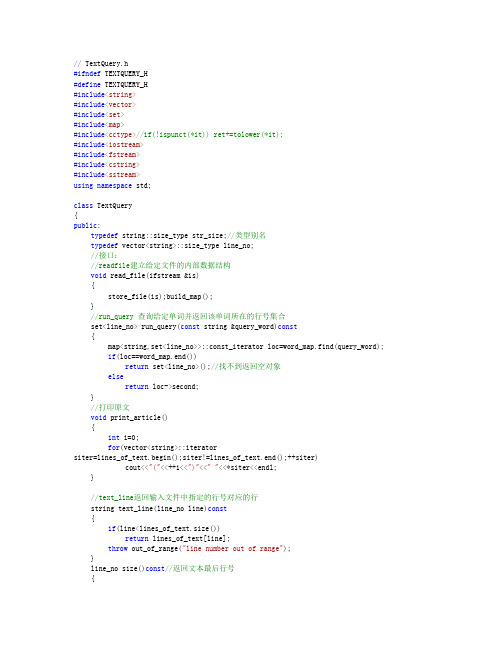The height and width of the screenshot is (649, 502).
Task: Click the 'store_file(is);build_map();' line
Action: click(161, 296)
